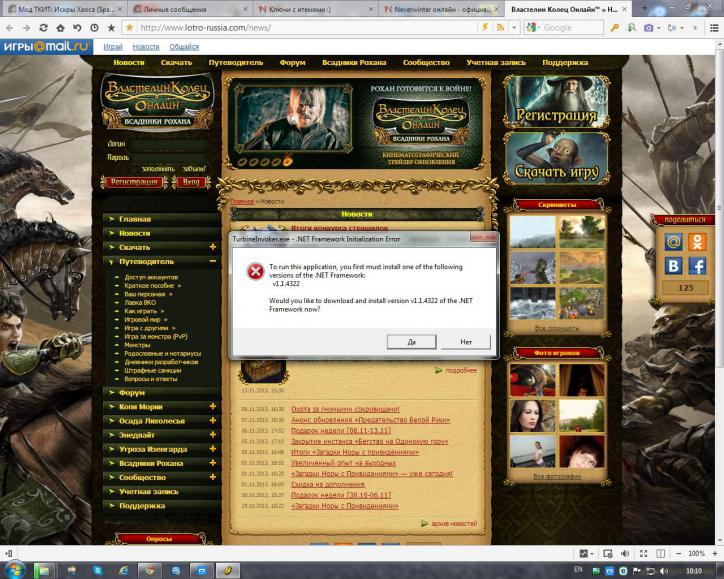The image size is (724, 579).
Task: Click the Да button in the error dialog
Action: 411,342
